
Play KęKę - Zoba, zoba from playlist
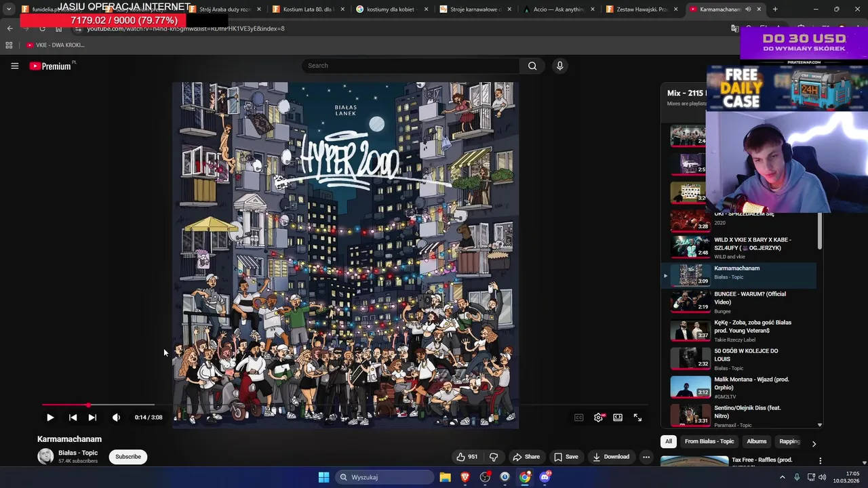tap(739, 331)
